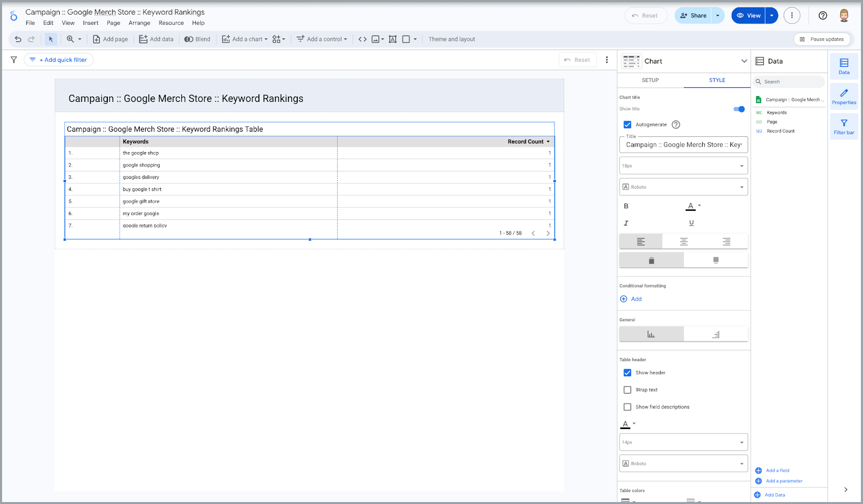Image resolution: width=863 pixels, height=504 pixels.
Task: Insert URL embed via code icon
Action: pyautogui.click(x=362, y=39)
